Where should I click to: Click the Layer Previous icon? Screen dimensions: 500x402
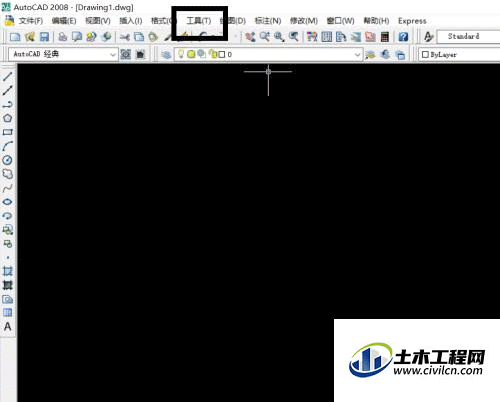385,54
